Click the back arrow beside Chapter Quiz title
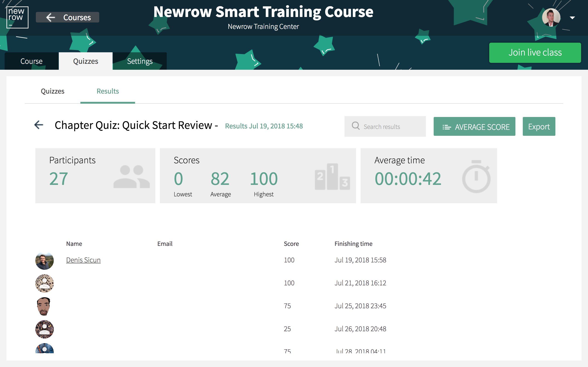Screen dimensions: 588x367 click(x=39, y=125)
